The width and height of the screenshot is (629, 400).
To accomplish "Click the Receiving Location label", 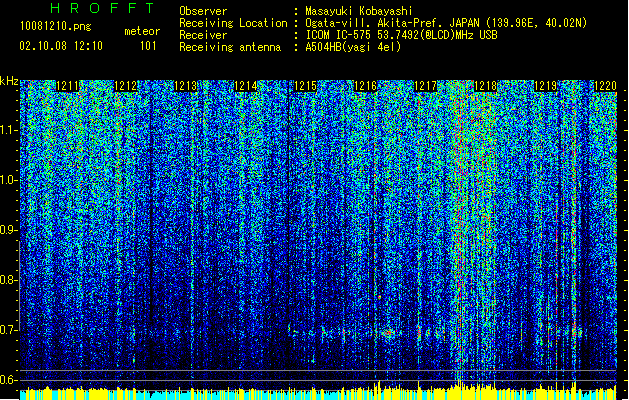I will coord(233,23).
